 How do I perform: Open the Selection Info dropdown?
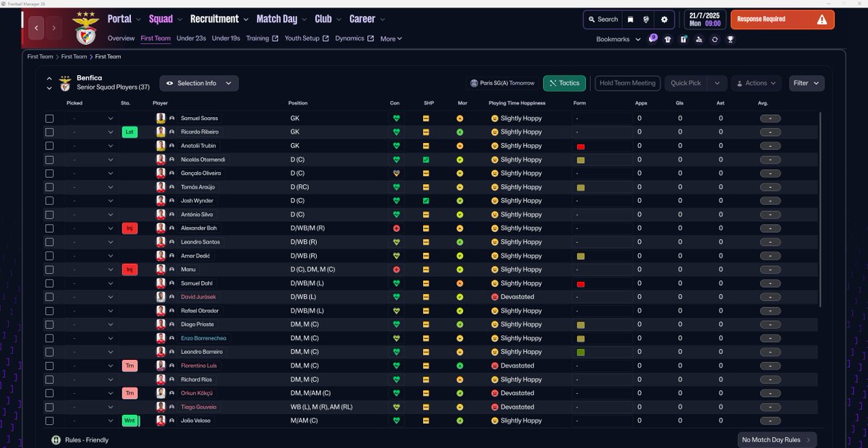point(199,83)
